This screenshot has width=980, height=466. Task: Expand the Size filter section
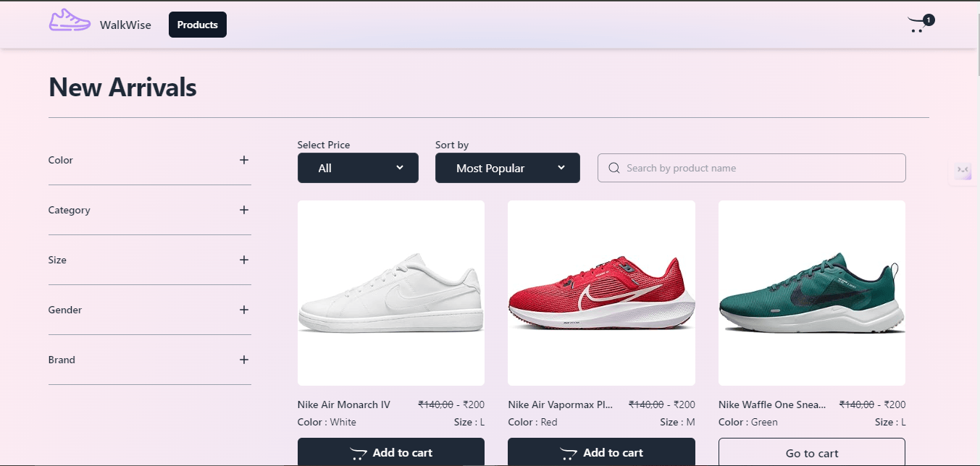tap(150, 260)
